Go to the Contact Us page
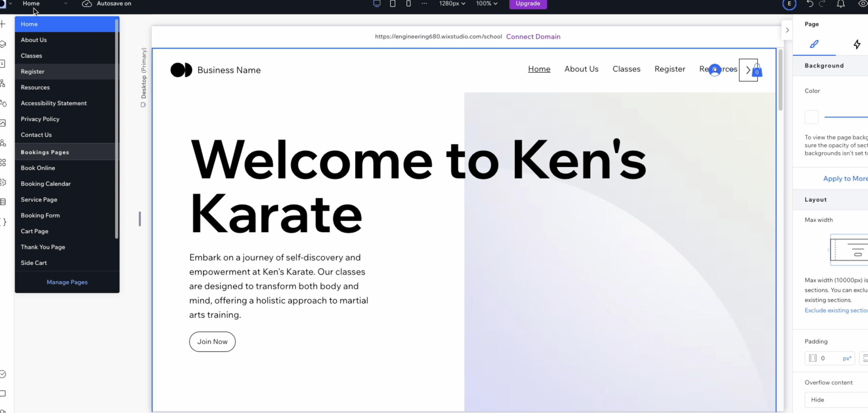 coord(65,135)
